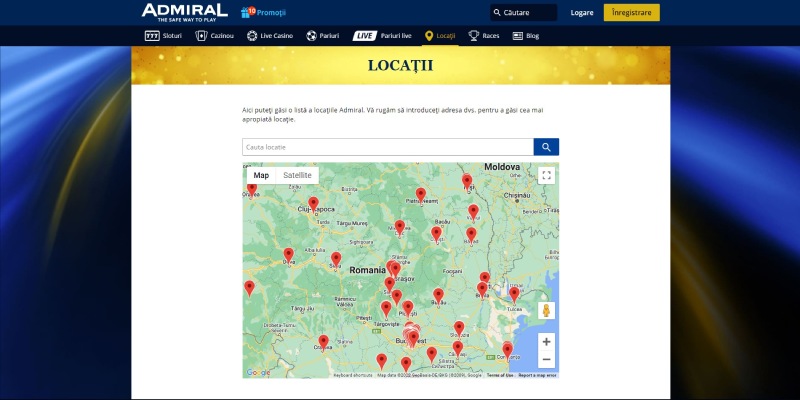Viewport: 800px width, 400px height.
Task: Click the Street View pegman icon
Action: 546,310
